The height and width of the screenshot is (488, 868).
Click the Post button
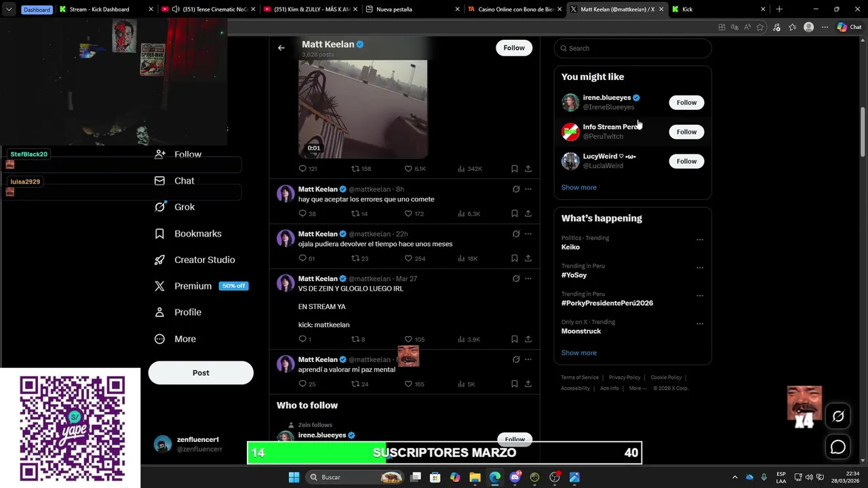coord(201,373)
